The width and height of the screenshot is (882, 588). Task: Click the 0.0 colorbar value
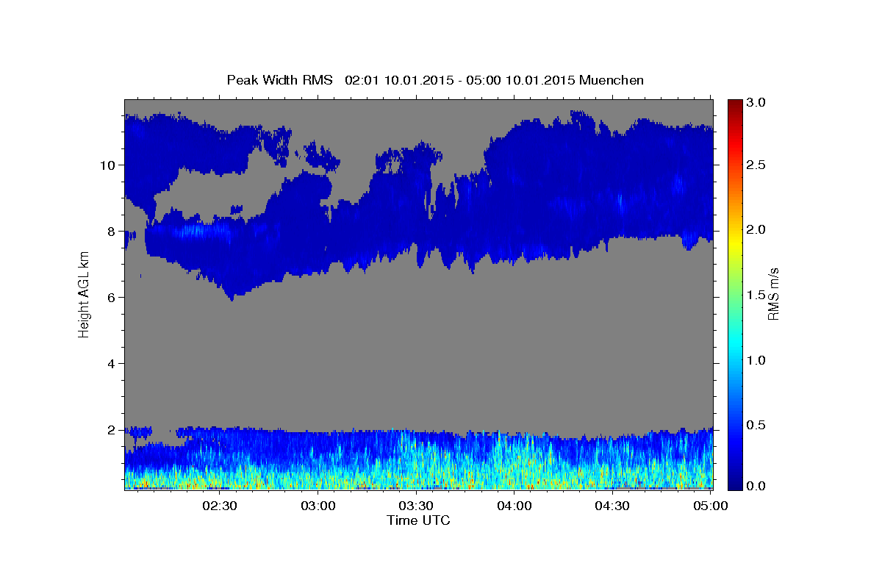pos(757,486)
